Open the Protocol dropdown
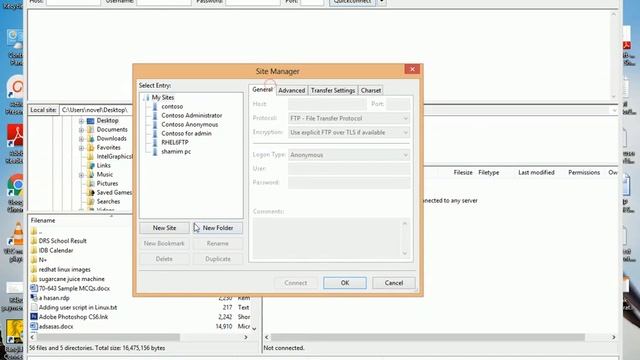 [349, 118]
